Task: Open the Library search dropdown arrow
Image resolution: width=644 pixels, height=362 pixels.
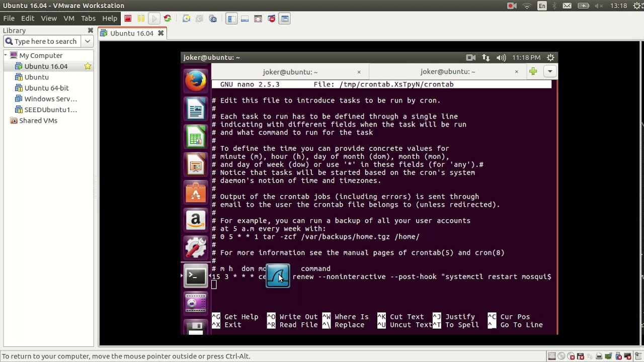Action: [88, 41]
